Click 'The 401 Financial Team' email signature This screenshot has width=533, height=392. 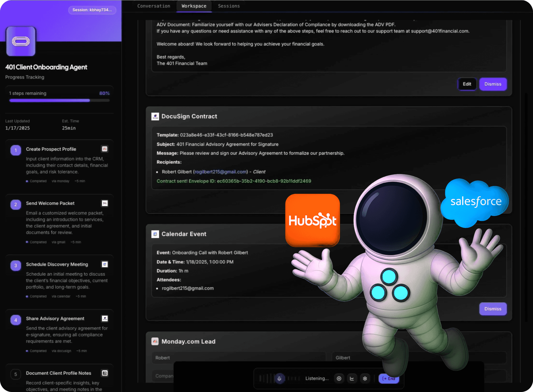pyautogui.click(x=182, y=63)
